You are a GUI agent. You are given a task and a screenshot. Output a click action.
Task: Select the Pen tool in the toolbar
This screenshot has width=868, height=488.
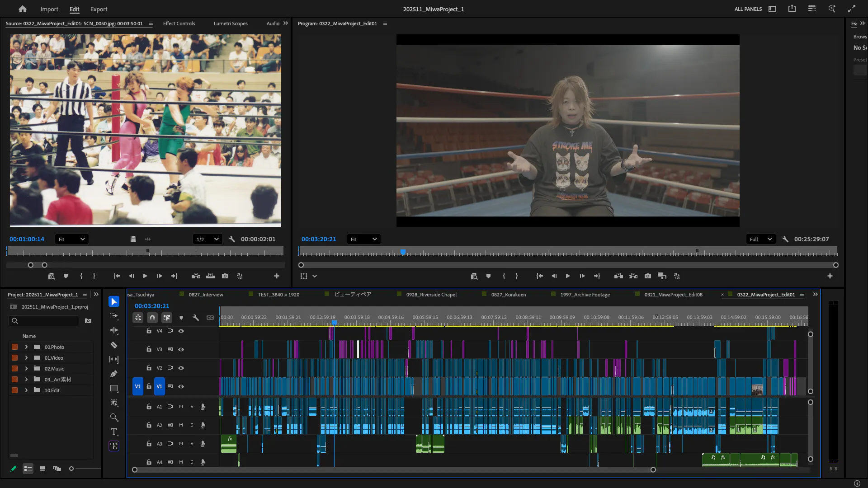tap(114, 374)
